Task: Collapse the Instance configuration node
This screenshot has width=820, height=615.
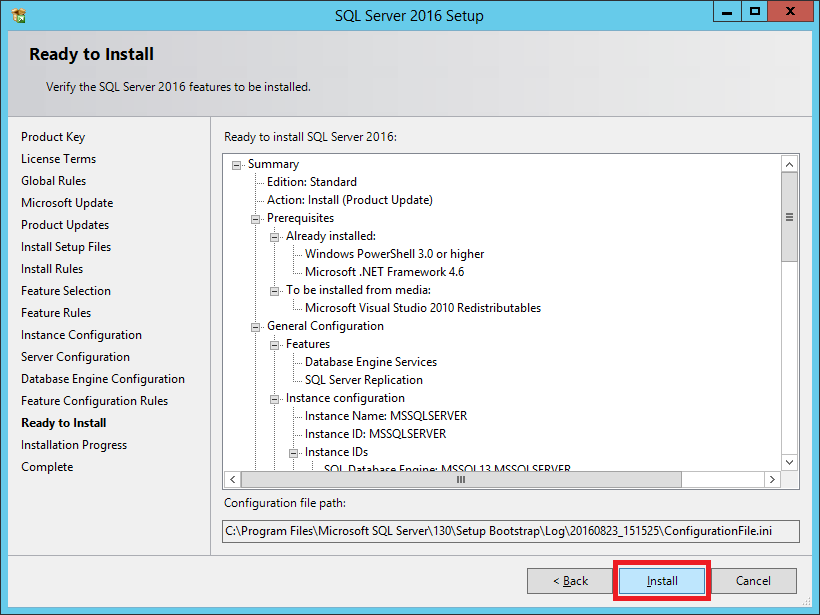Action: point(275,399)
